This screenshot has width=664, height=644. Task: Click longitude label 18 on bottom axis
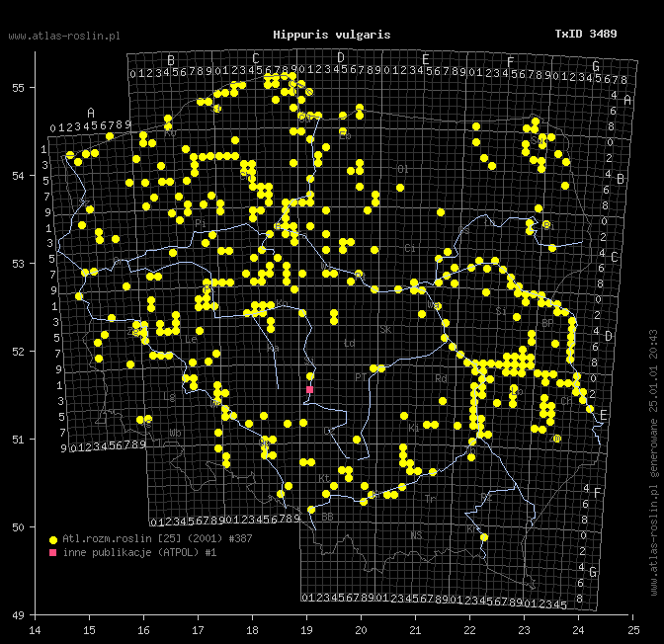tap(252, 630)
